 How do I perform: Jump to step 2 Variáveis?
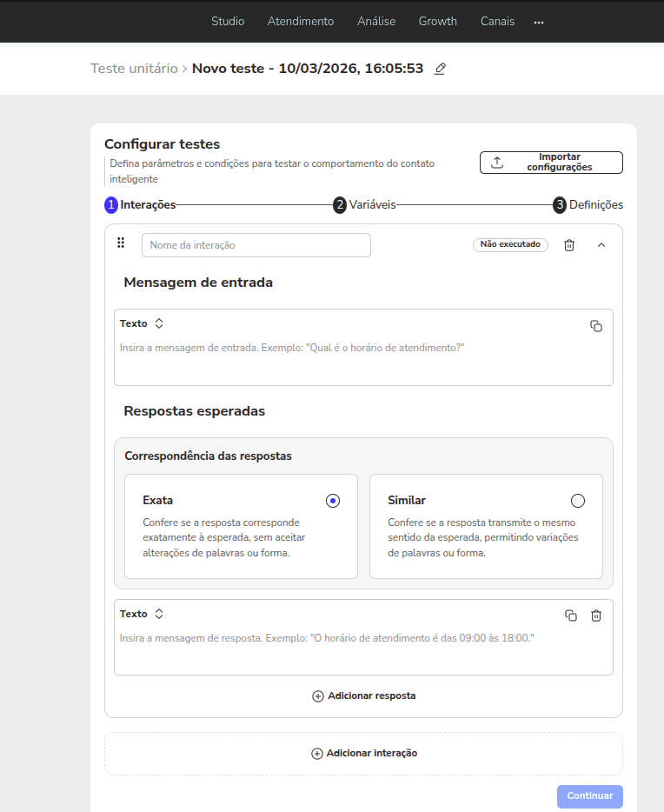[365, 205]
